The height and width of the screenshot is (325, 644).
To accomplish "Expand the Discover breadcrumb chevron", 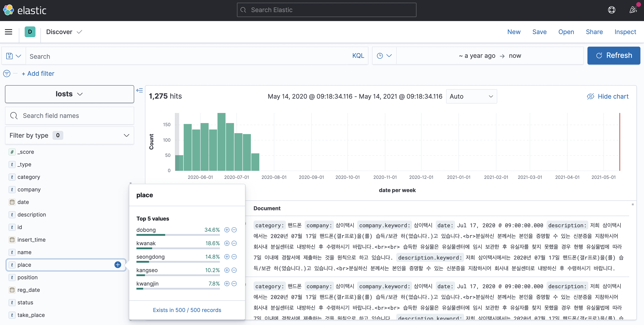I will pyautogui.click(x=79, y=32).
